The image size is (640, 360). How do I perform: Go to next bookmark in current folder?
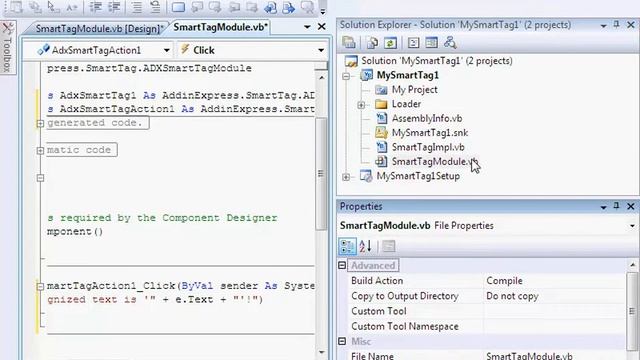251,7
